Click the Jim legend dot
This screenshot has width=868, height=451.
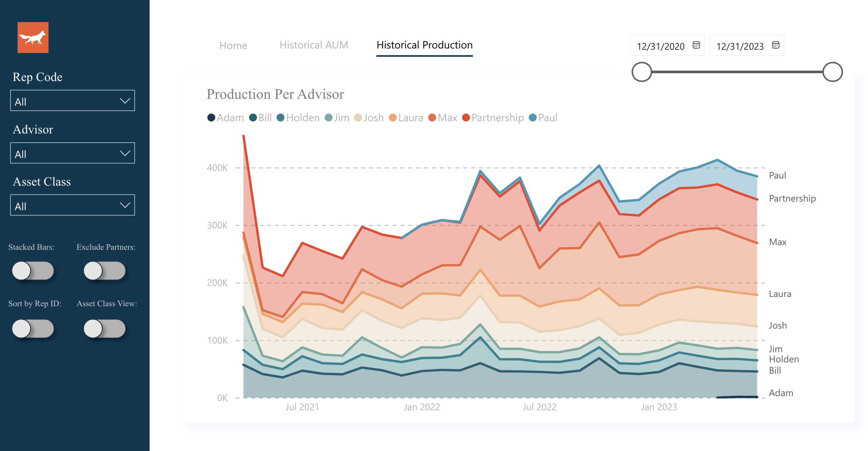click(328, 118)
